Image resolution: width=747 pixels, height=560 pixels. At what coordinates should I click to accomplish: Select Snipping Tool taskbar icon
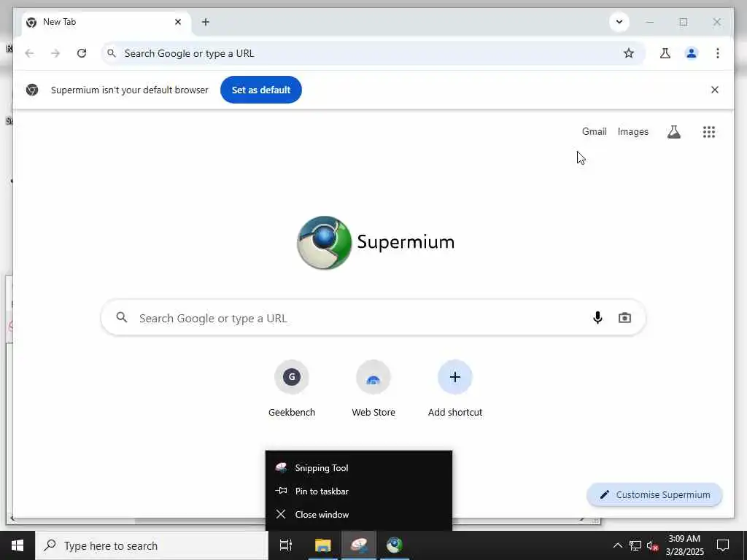[x=359, y=545]
